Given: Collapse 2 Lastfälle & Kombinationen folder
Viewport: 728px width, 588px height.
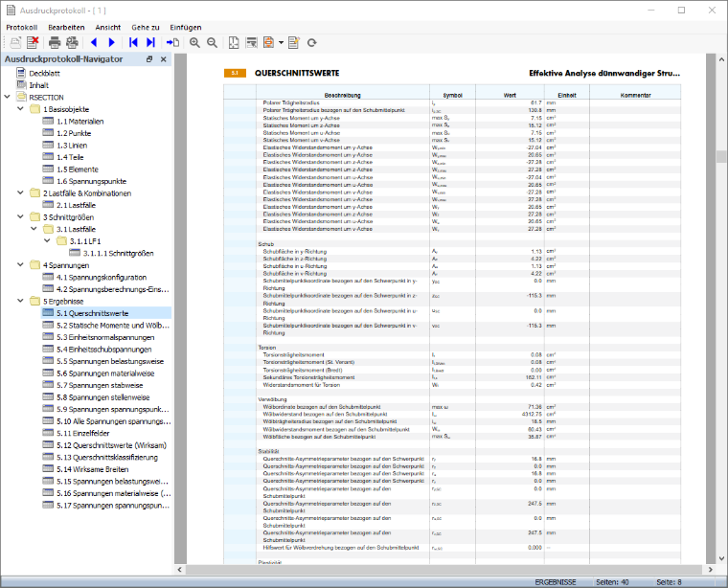Looking at the screenshot, I should click(20, 193).
